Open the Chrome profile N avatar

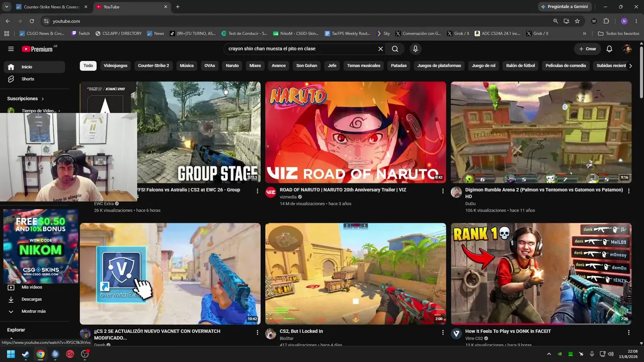pyautogui.click(x=624, y=21)
